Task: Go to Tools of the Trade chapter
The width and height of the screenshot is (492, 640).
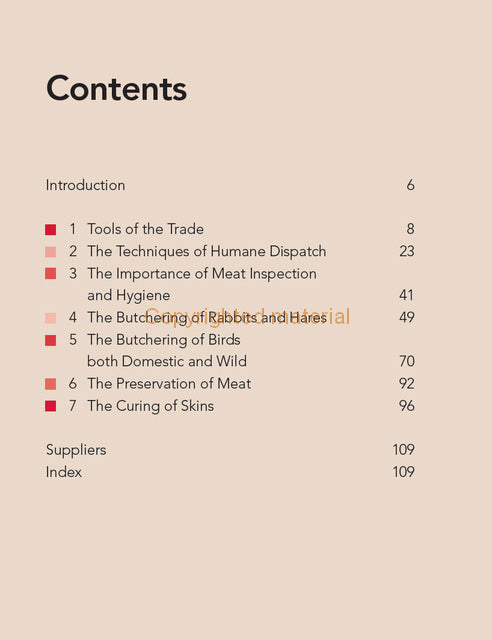Action: [145, 229]
